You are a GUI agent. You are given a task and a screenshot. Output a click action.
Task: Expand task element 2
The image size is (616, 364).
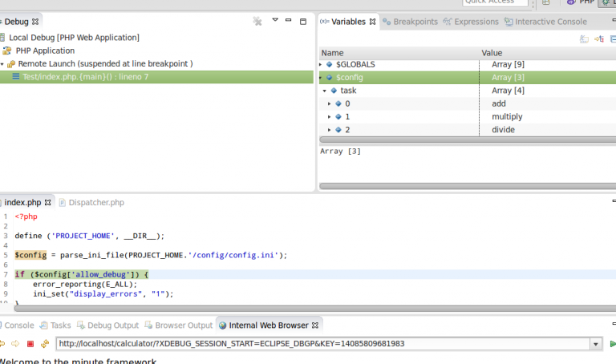pyautogui.click(x=329, y=130)
